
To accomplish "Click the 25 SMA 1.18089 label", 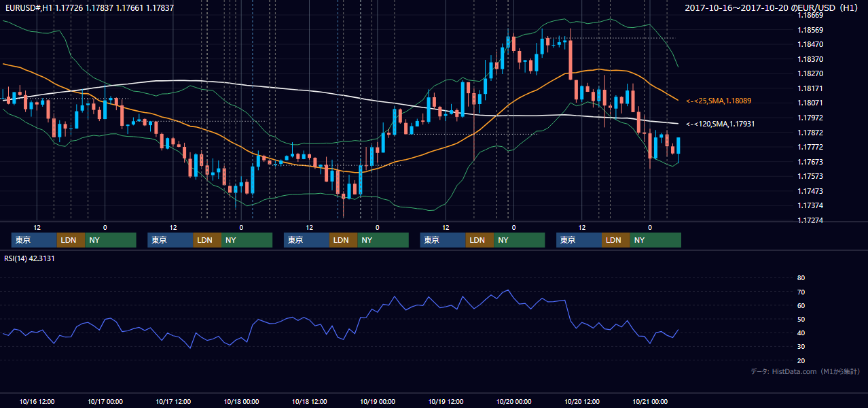I will 719,101.
